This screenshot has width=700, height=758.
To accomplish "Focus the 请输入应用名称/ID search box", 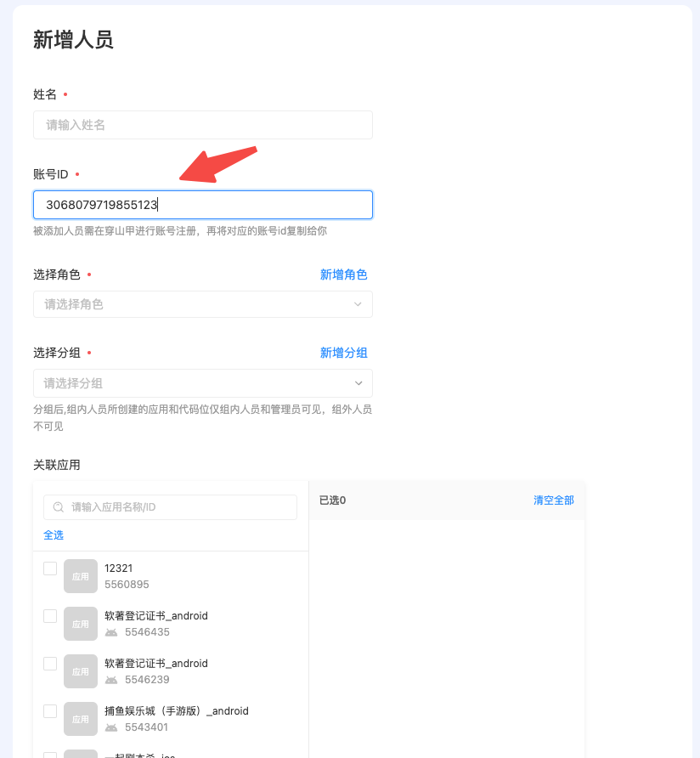I will [170, 507].
